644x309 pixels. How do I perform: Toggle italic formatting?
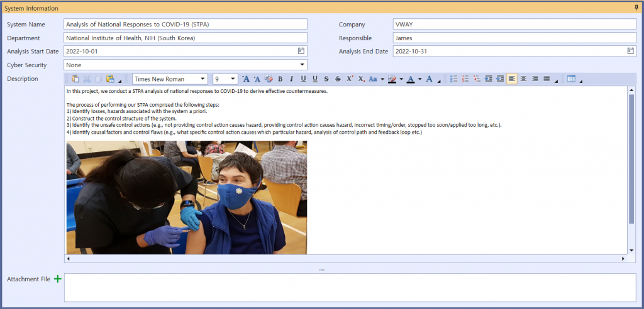(292, 79)
